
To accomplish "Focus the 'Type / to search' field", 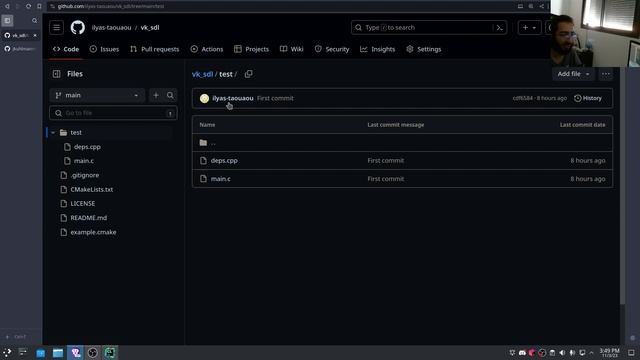I will (x=429, y=27).
